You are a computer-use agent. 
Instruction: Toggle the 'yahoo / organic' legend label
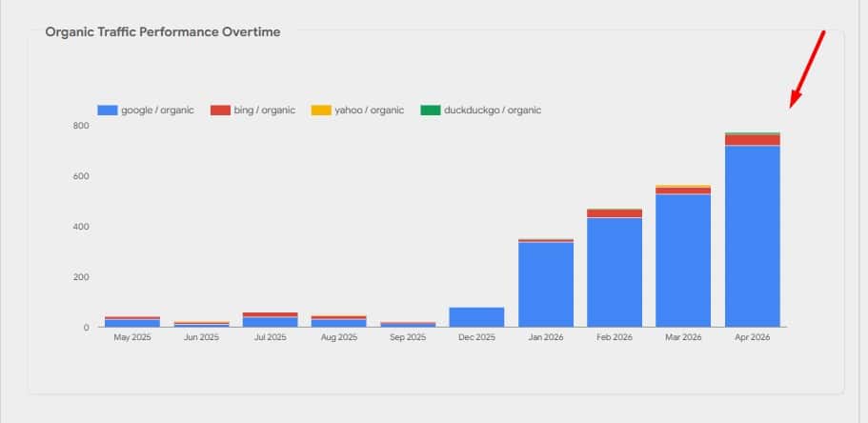click(370, 111)
